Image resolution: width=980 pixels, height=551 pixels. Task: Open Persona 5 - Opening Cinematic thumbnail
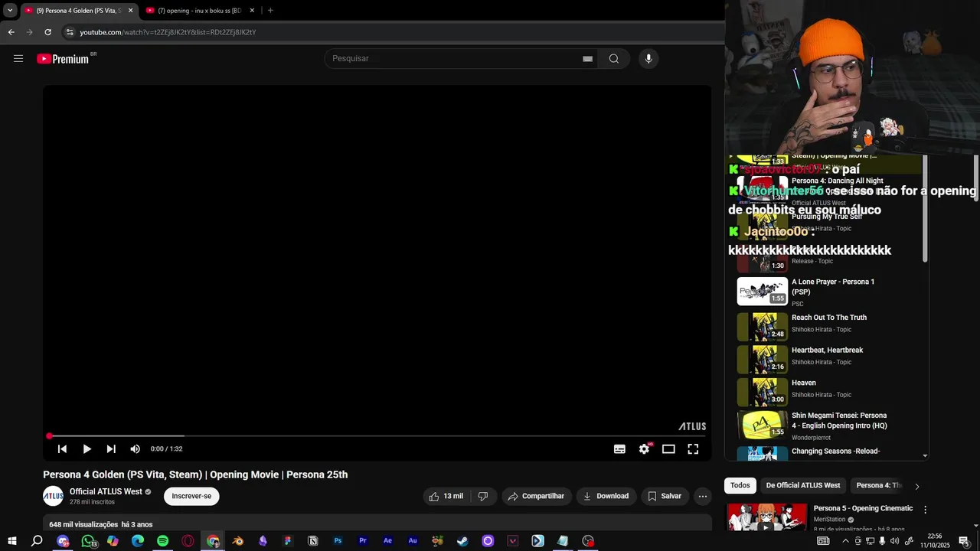766,517
